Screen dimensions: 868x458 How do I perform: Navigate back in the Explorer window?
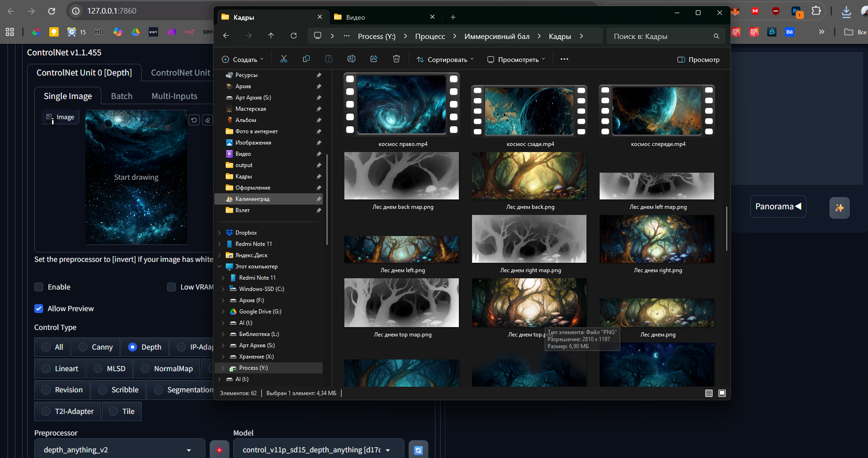click(226, 36)
